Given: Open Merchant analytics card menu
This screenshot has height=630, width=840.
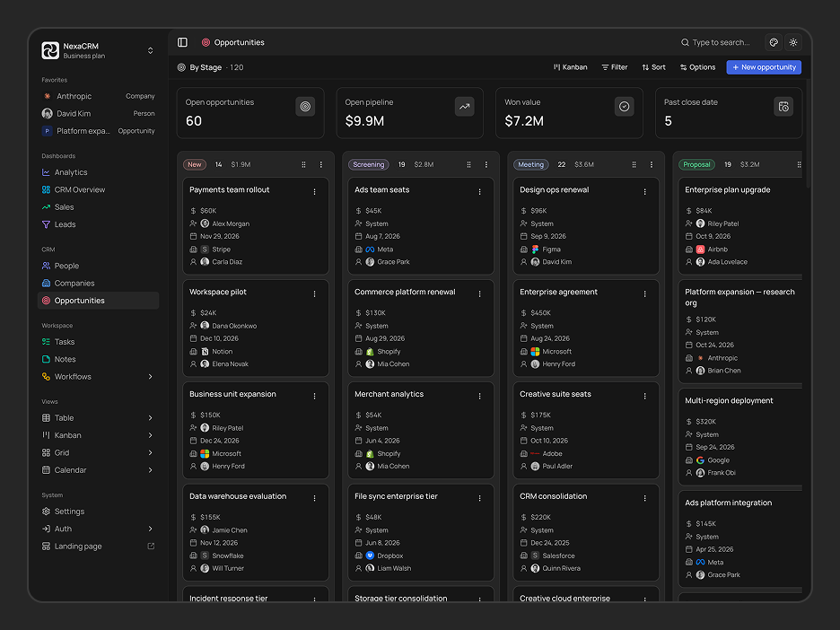Looking at the screenshot, I should 479,397.
